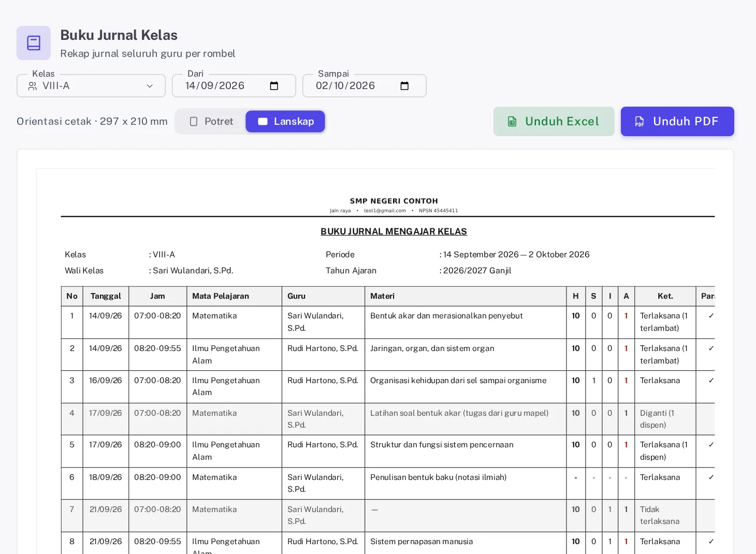Download the journal as Excel
The height and width of the screenshot is (554, 756).
pyautogui.click(x=554, y=122)
